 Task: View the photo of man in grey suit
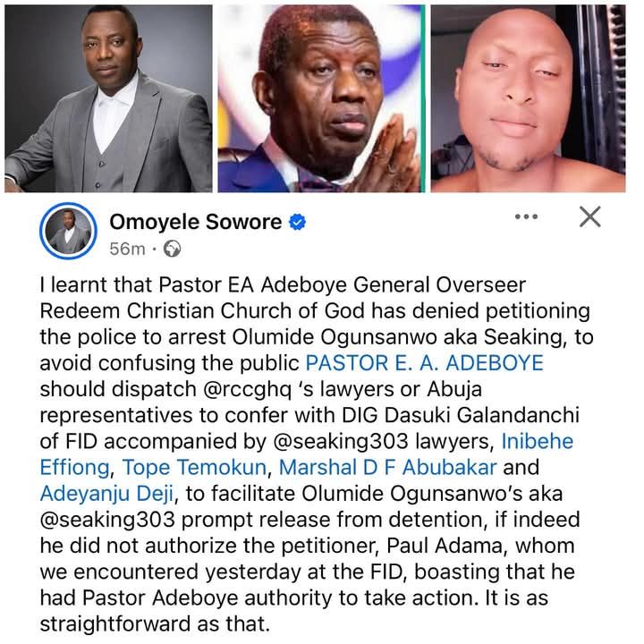108,98
